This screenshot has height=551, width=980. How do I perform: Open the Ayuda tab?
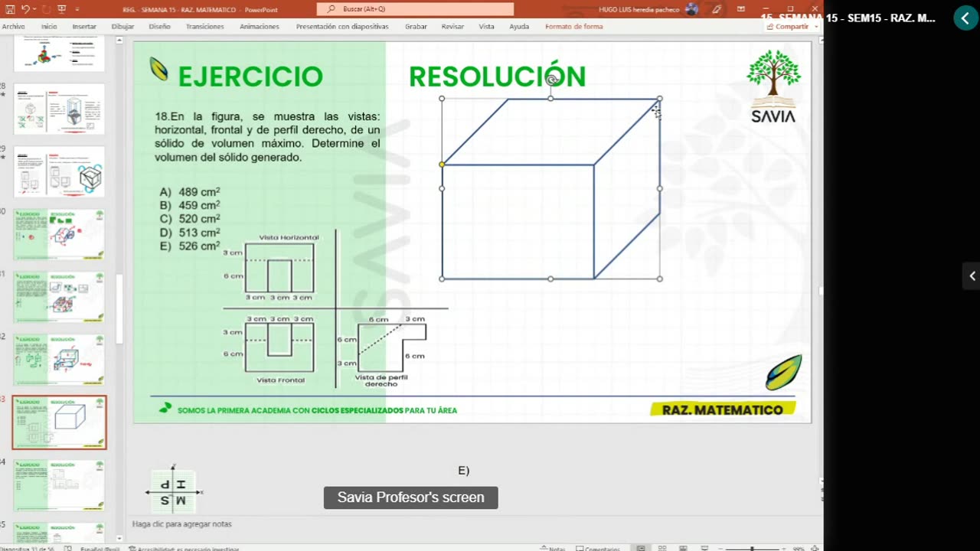point(519,26)
